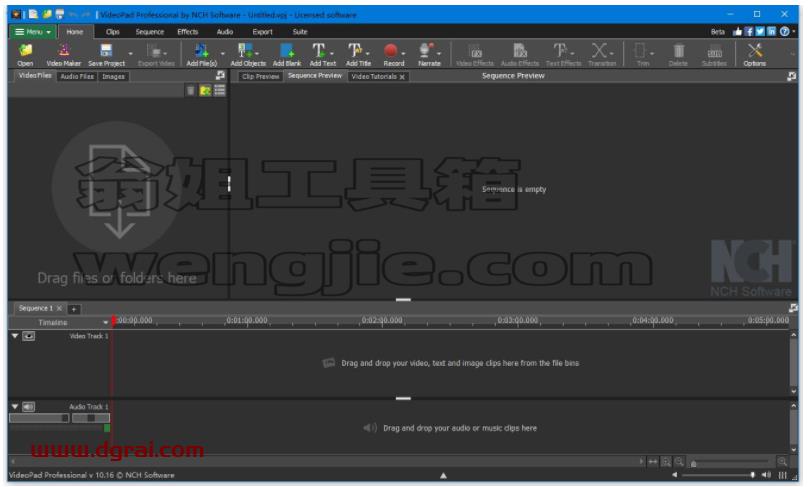Click the Transition icon

tap(599, 51)
